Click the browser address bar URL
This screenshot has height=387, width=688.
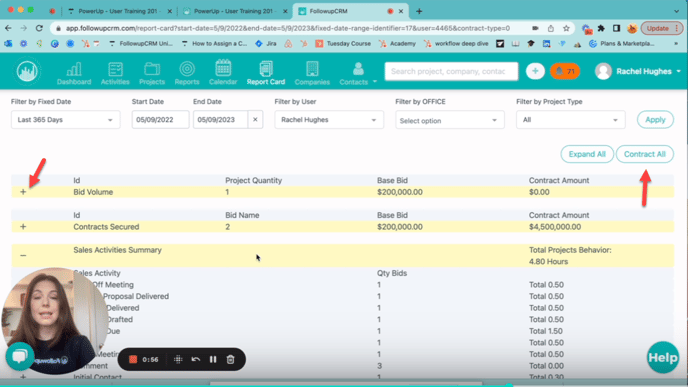click(287, 28)
